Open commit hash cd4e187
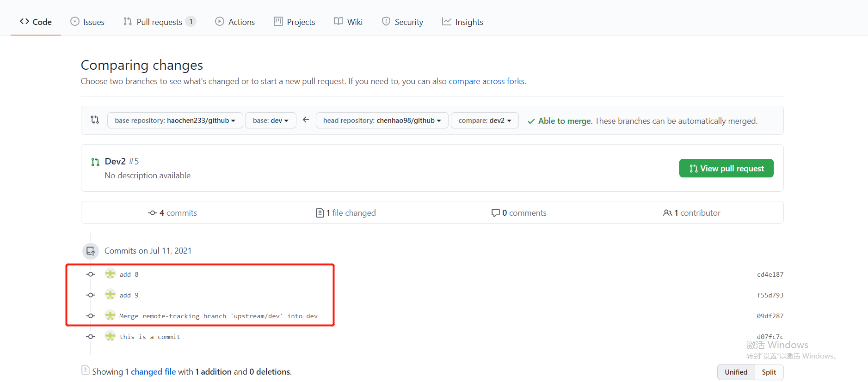868x382 pixels. 770,275
